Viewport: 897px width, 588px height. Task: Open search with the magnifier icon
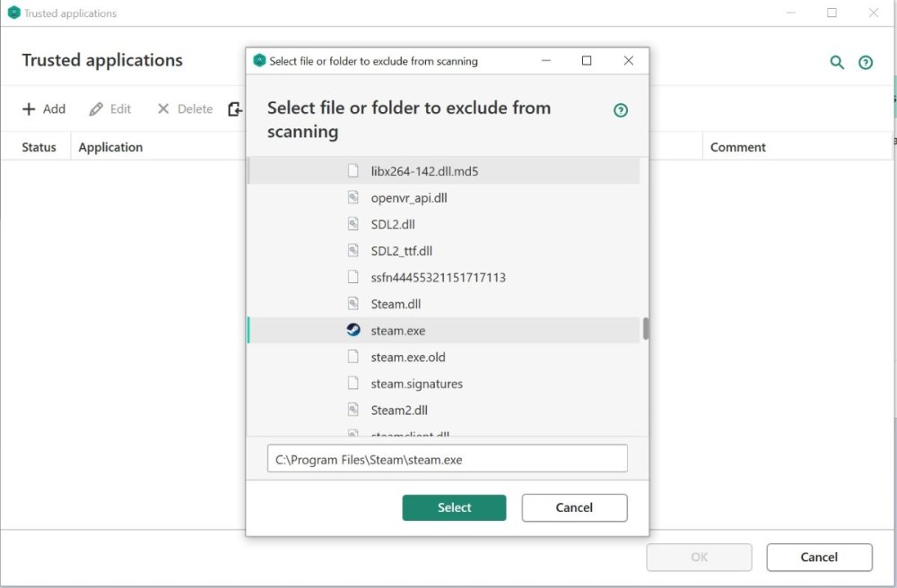tap(837, 63)
